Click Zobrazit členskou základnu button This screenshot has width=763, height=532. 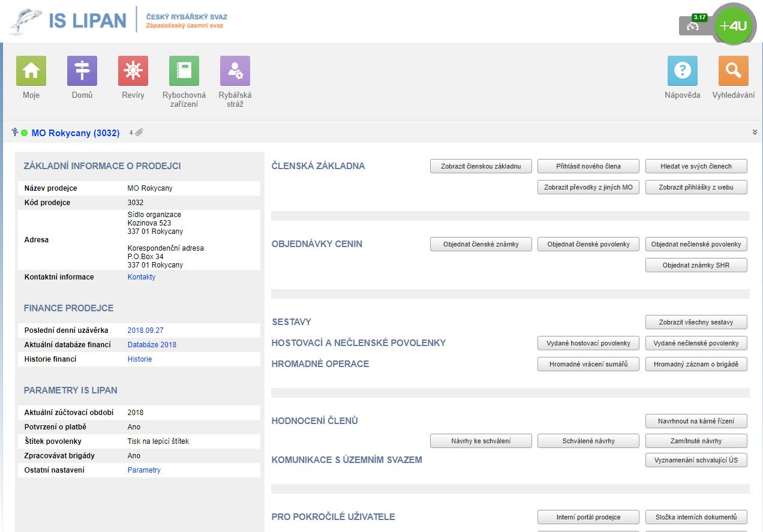481,166
